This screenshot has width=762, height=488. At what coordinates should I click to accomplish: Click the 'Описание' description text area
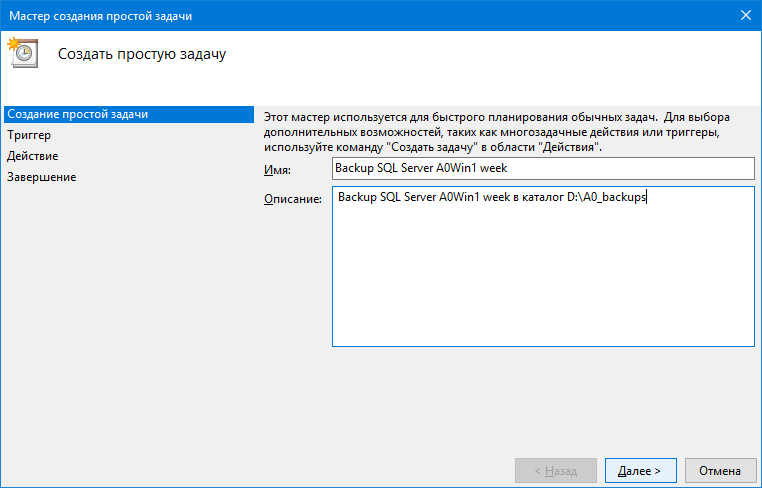point(543,266)
